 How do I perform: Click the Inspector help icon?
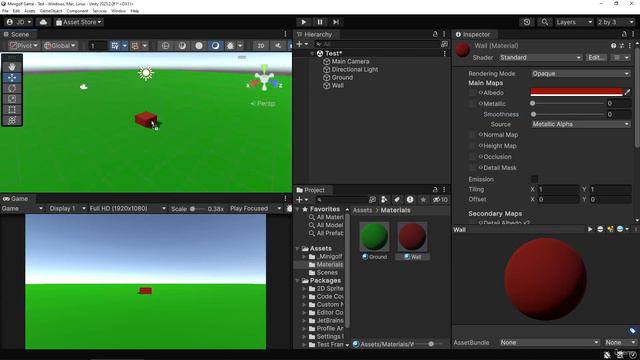(613, 46)
